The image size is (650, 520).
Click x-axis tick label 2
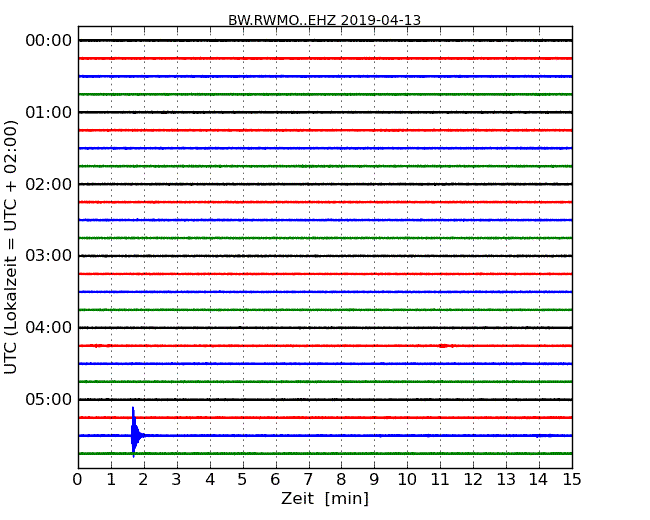point(143,479)
